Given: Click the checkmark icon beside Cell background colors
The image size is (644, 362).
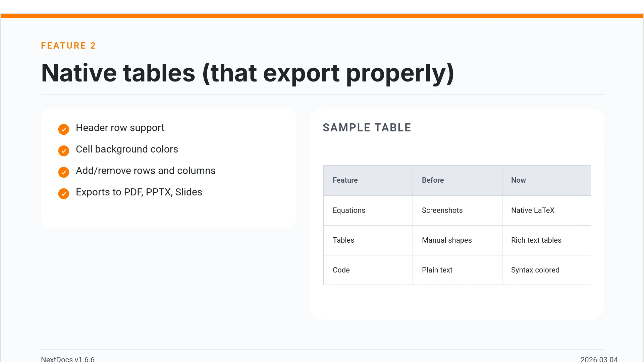Looking at the screenshot, I should 64,150.
